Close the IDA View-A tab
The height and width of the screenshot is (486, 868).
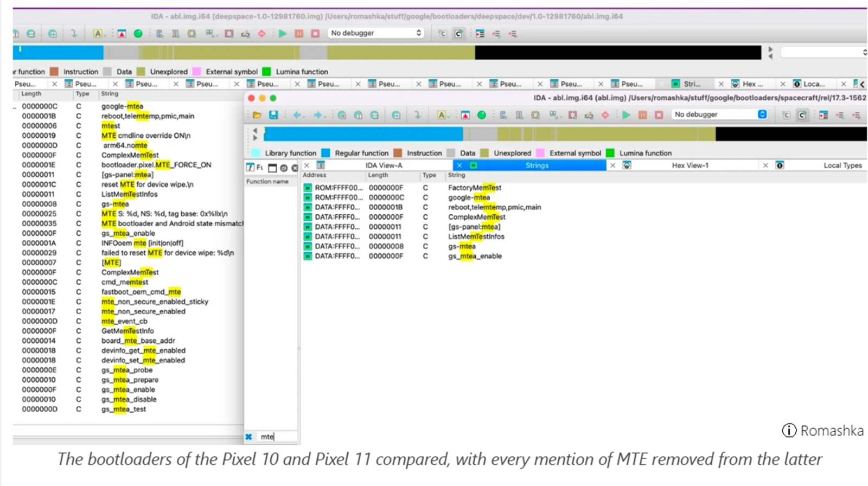click(x=307, y=165)
